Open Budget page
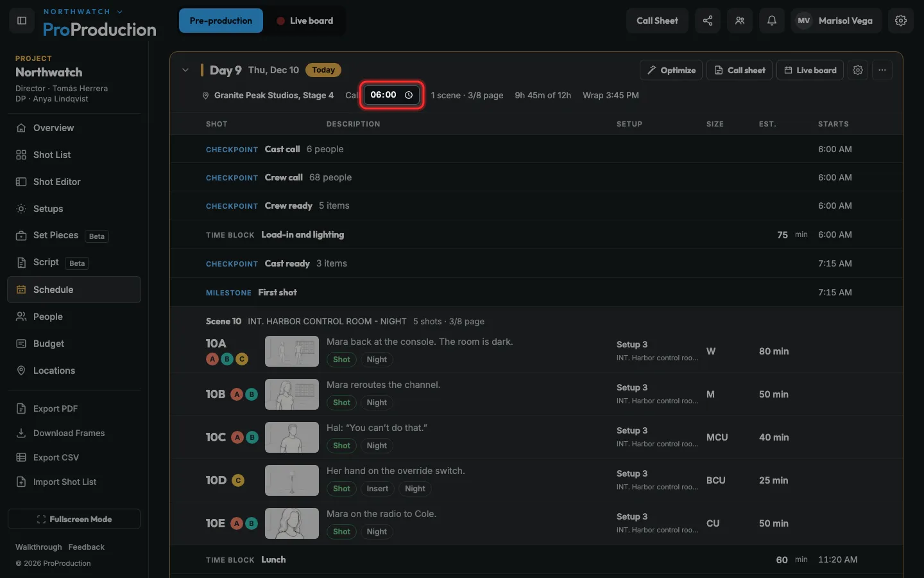The image size is (924, 578). pos(74,344)
